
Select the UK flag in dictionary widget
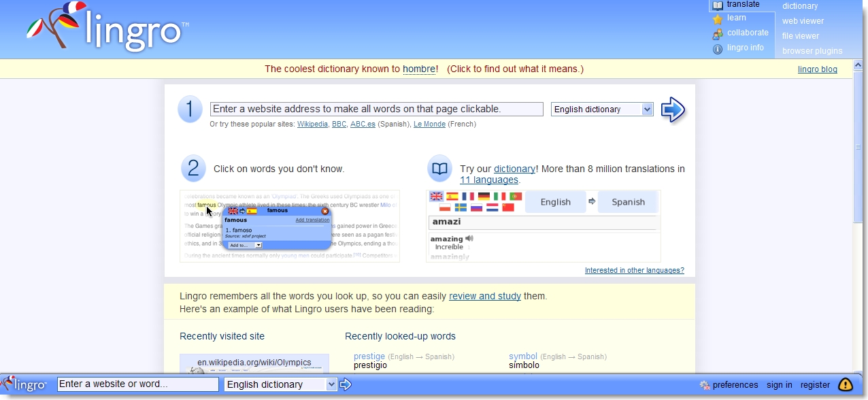(x=437, y=197)
